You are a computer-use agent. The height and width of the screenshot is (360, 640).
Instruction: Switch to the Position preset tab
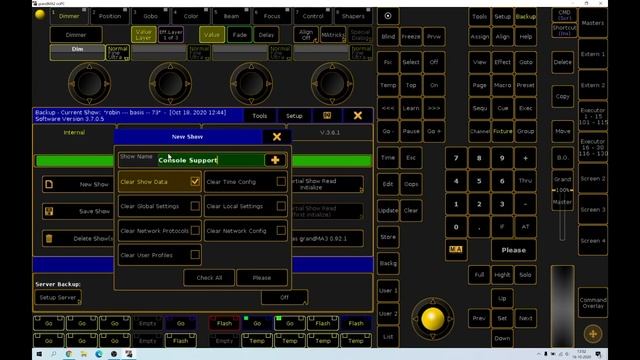pyautogui.click(x=110, y=16)
